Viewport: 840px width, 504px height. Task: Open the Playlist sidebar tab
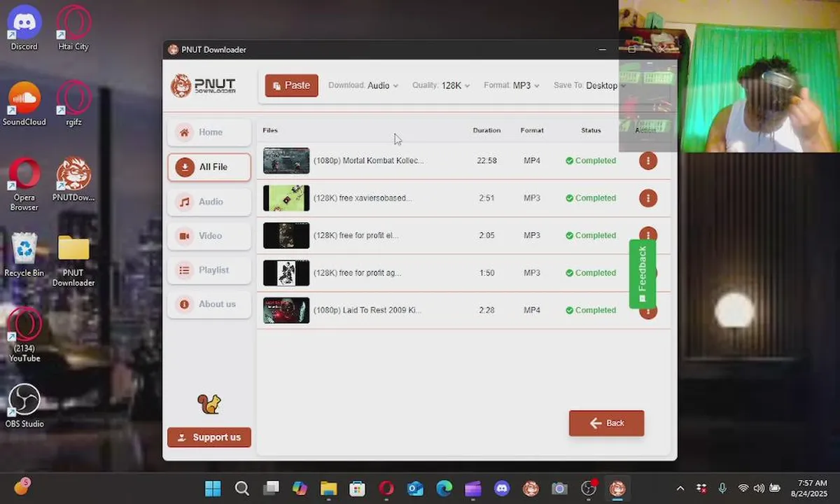point(209,270)
